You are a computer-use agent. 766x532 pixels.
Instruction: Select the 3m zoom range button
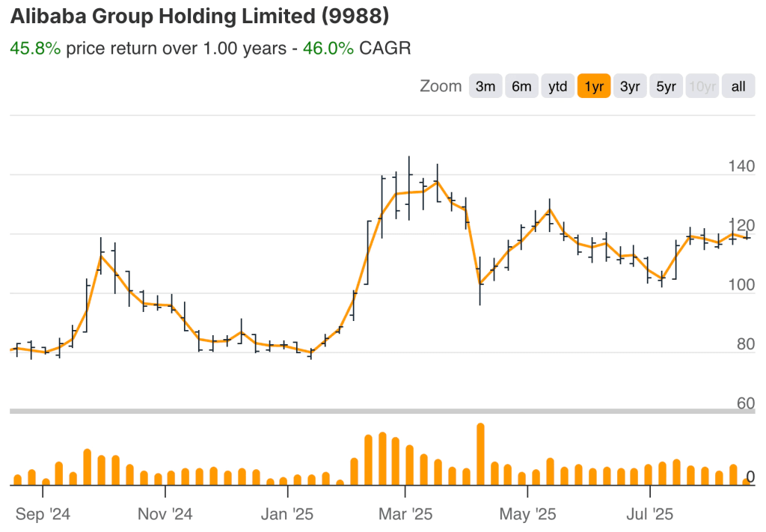coord(485,86)
